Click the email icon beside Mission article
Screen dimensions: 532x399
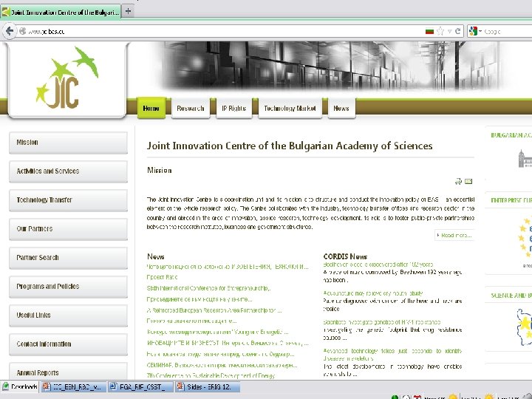(x=468, y=182)
